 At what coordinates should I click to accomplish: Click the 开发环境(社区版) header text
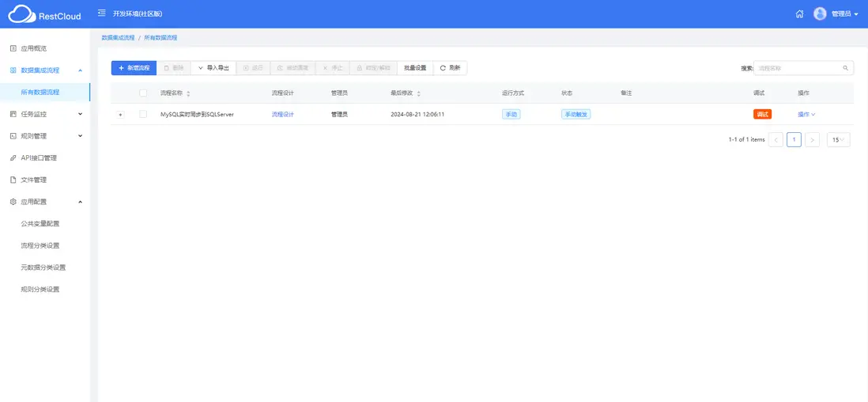point(138,14)
